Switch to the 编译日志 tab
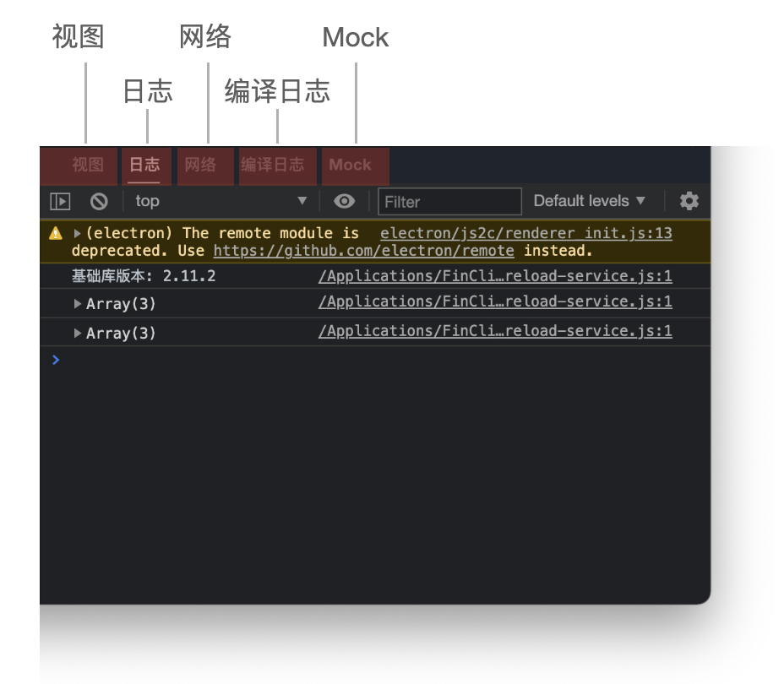Screen dimensions: 784x684 (277, 166)
